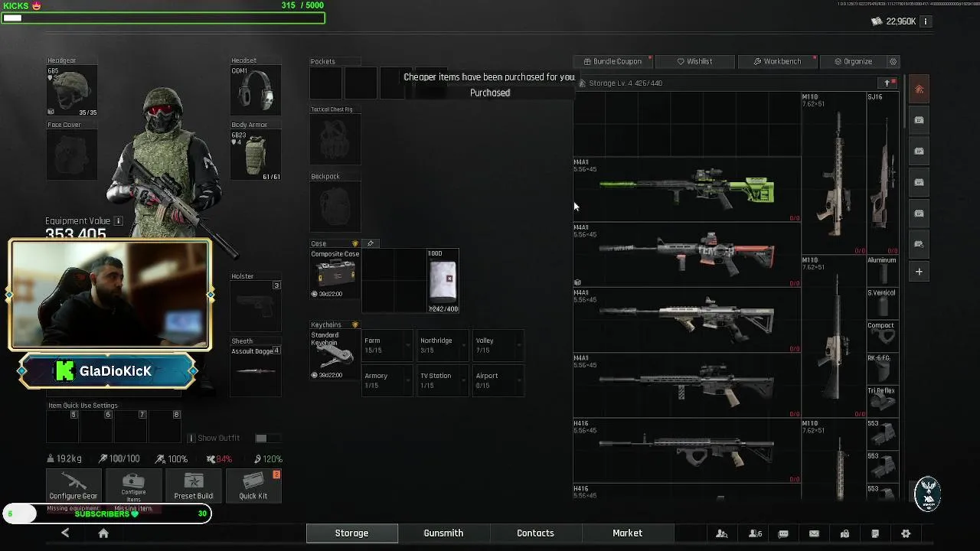This screenshot has width=980, height=551.
Task: Open the friends list showing 6
Action: pos(755,533)
